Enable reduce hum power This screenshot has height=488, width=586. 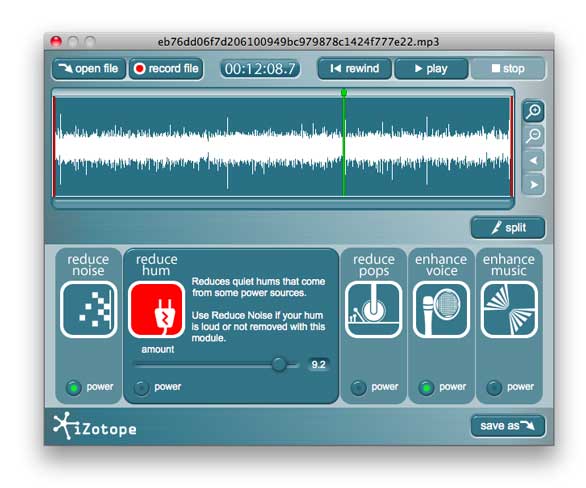coord(141,388)
